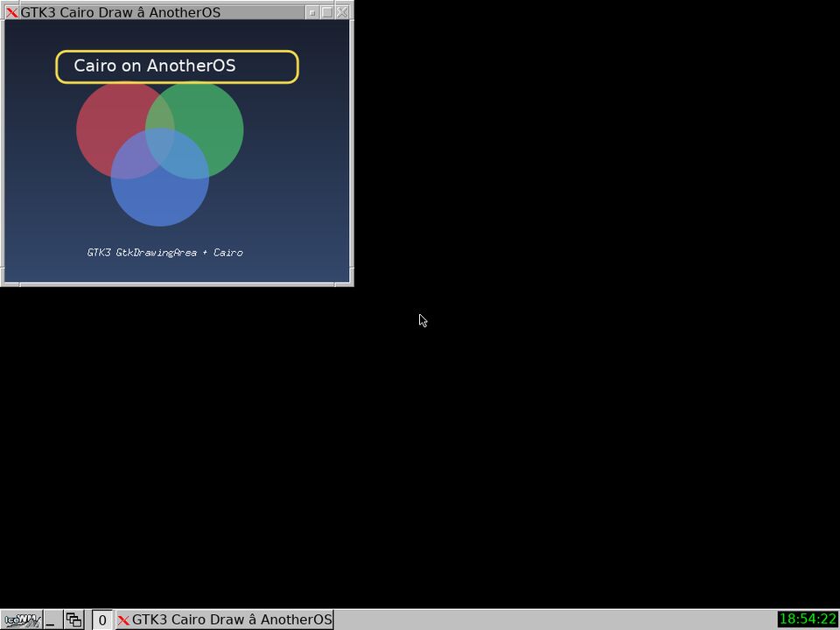Click the show desktop icon in taskbar
This screenshot has height=630, width=840.
(x=52, y=619)
